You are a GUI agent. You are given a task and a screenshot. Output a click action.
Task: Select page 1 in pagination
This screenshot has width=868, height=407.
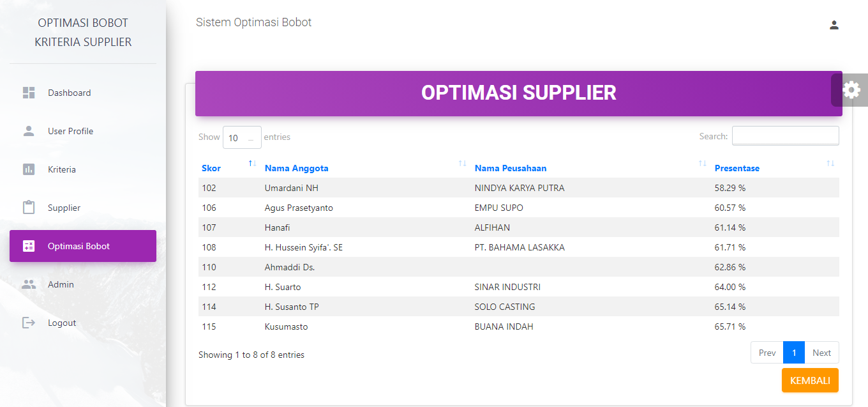[x=793, y=353]
